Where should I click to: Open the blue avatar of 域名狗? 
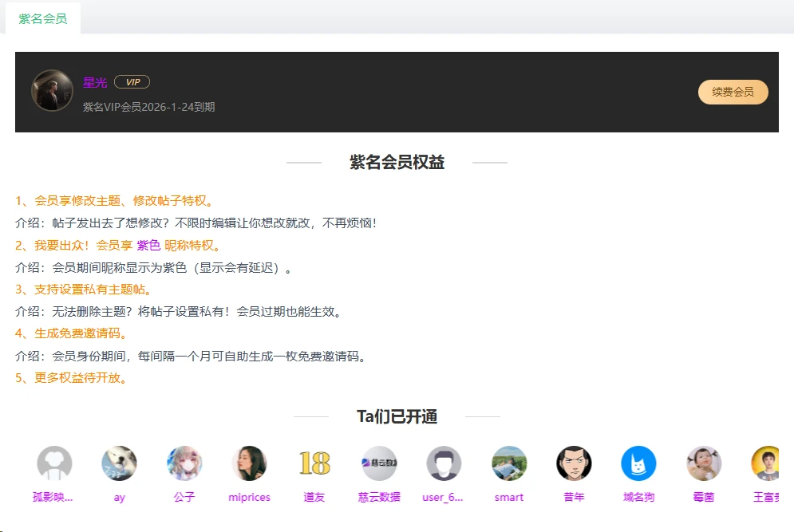638,463
